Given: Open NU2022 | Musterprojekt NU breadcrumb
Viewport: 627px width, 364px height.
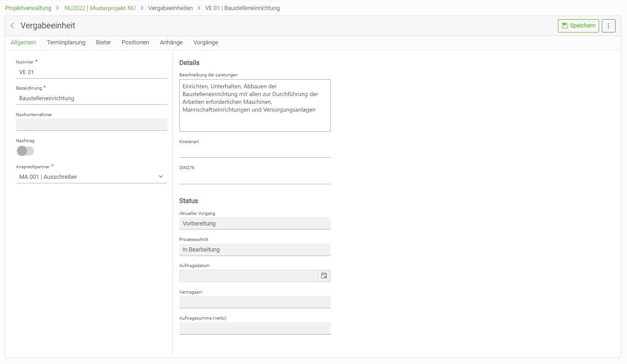Looking at the screenshot, I should point(100,8).
